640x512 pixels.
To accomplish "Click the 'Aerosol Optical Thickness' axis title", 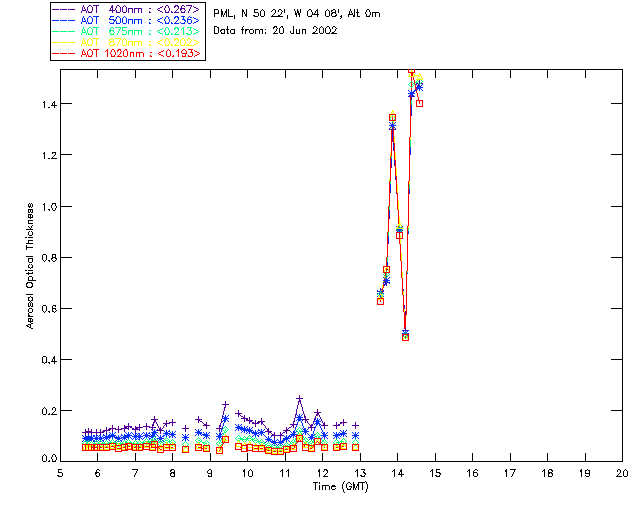I will pyautogui.click(x=30, y=266).
